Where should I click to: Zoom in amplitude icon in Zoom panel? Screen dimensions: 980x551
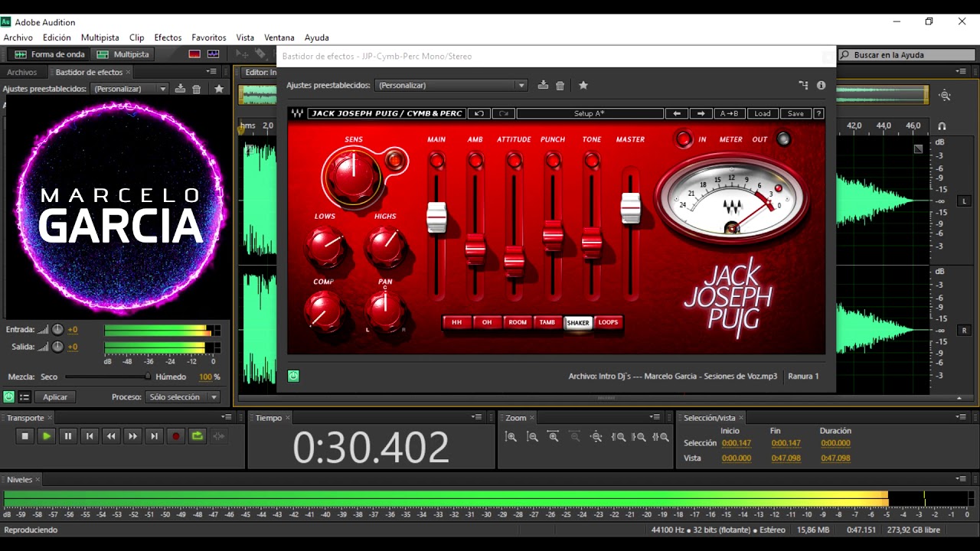pyautogui.click(x=511, y=437)
